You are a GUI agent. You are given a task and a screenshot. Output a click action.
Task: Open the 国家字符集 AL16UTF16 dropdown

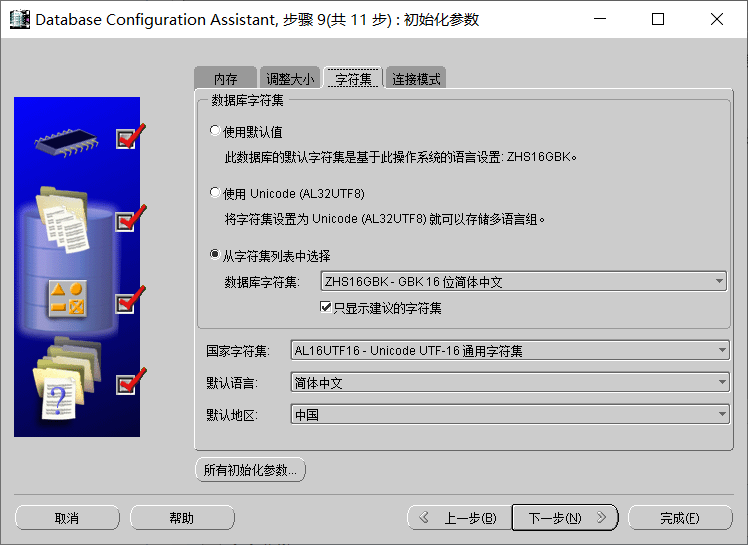point(509,351)
